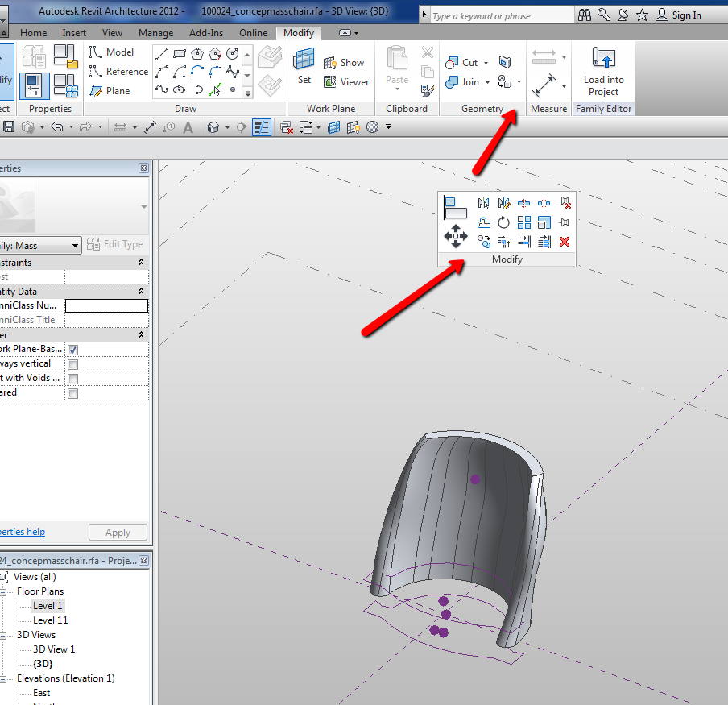Click the red Delete X icon
This screenshot has width=728, height=705.
tap(565, 241)
